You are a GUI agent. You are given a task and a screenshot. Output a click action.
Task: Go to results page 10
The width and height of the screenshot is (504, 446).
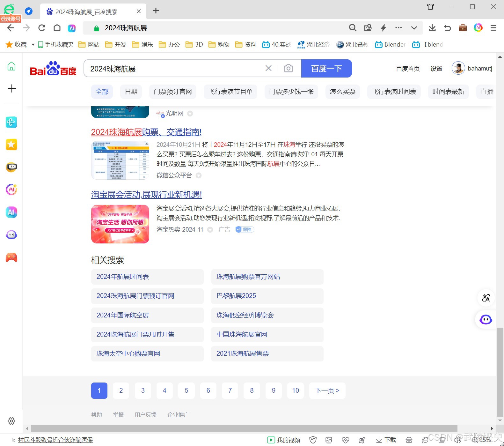pos(296,390)
